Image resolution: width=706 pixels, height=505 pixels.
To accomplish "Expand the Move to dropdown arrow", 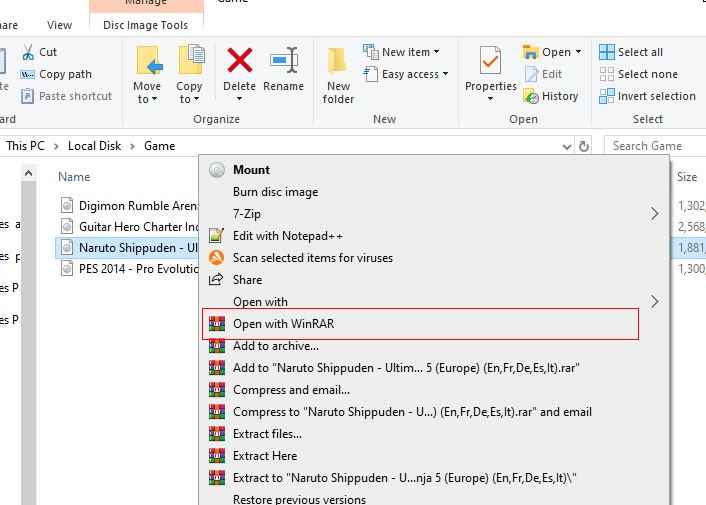I will click(x=154, y=99).
